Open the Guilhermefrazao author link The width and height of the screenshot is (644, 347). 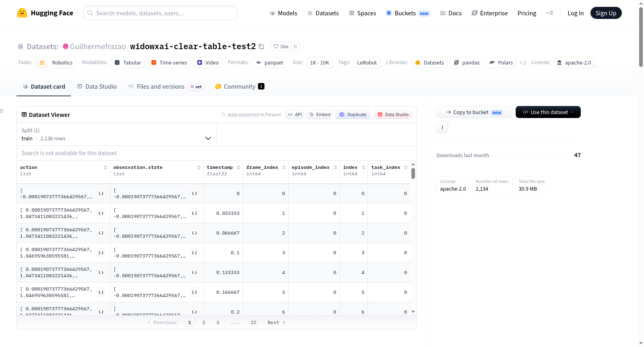coord(98,46)
